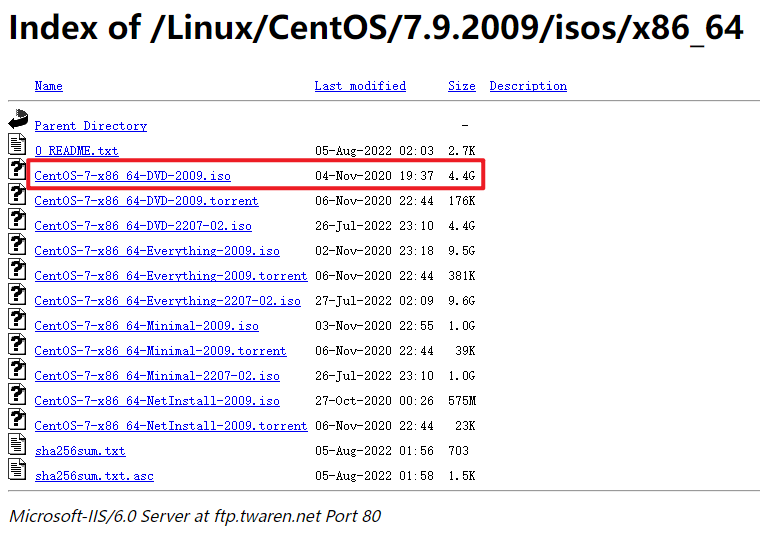Click the date 05-Aug-2022 01:56

click(x=374, y=451)
